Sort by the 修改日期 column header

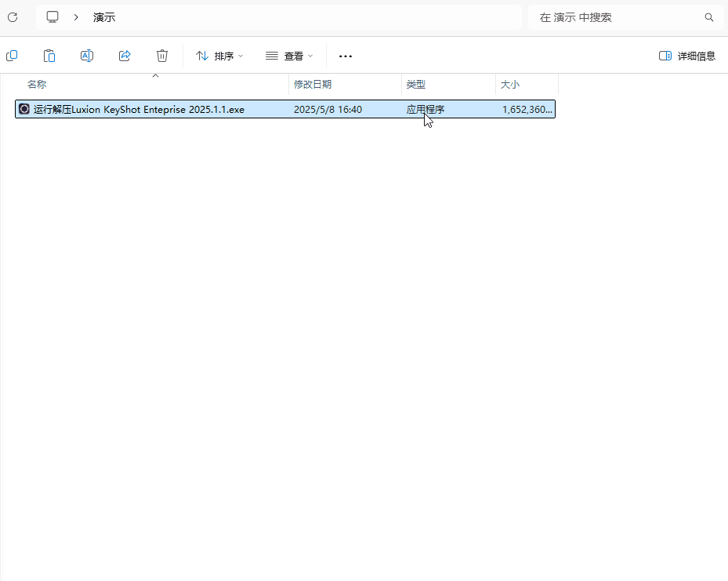point(313,84)
